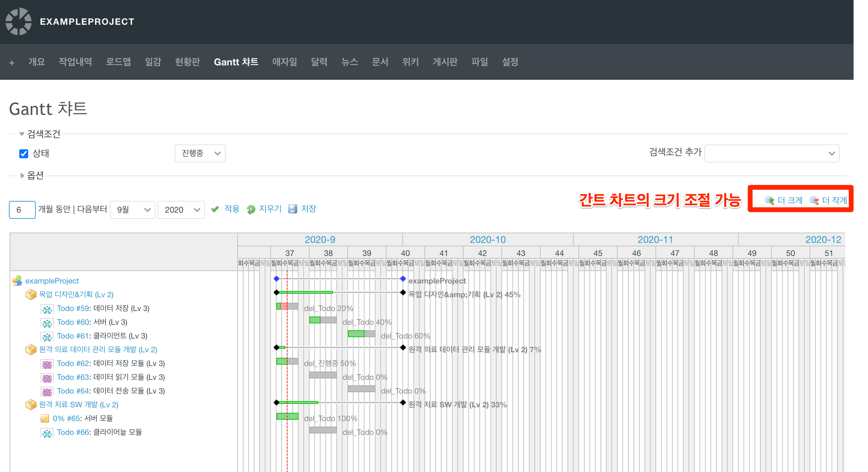Open the 검색조건 추가 dropdown

[x=772, y=153]
